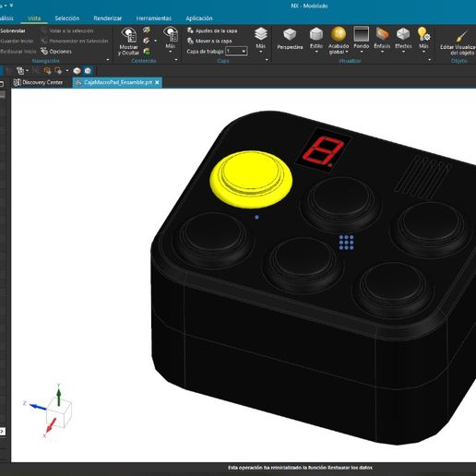Open the Estilo rendering style menu

pyautogui.click(x=316, y=40)
